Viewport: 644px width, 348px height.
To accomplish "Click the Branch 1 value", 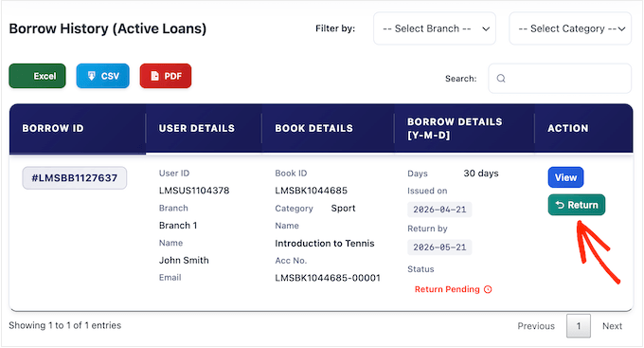I will (178, 226).
